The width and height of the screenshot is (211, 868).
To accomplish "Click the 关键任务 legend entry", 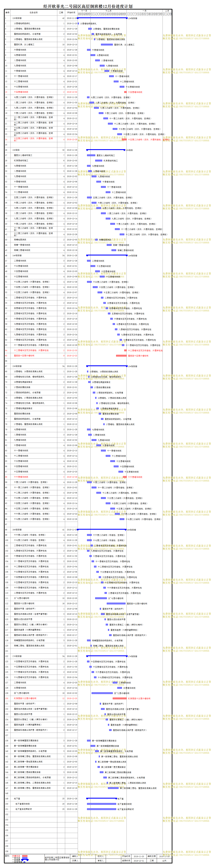I will [x=16, y=856].
